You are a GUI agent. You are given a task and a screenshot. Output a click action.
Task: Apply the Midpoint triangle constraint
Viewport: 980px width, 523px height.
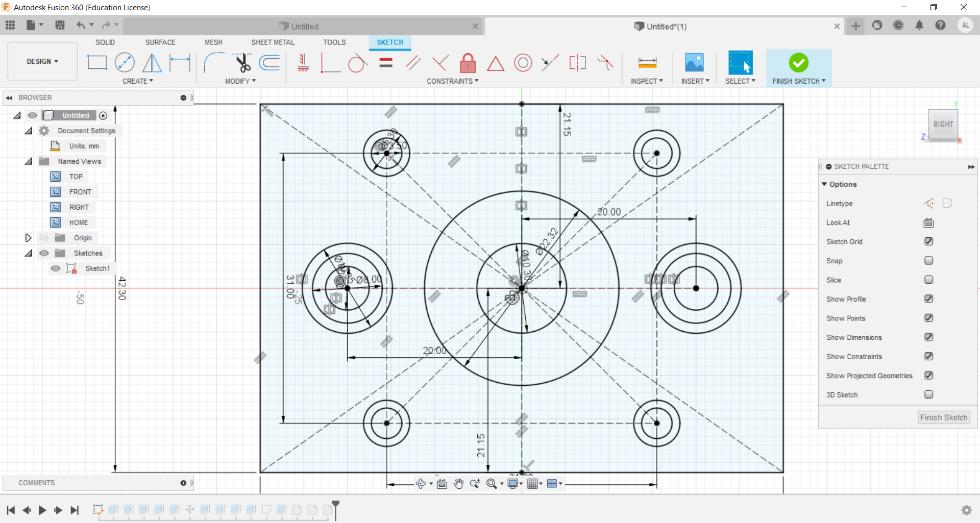[496, 63]
